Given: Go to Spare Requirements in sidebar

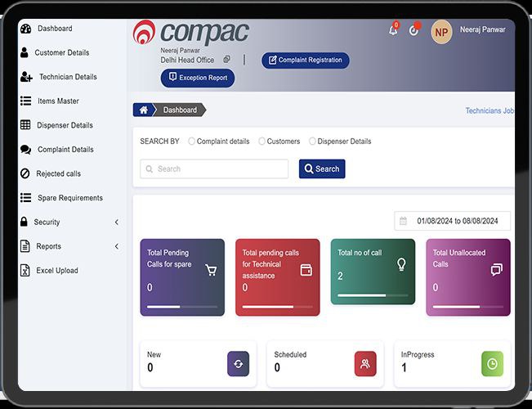Looking at the screenshot, I should (69, 198).
